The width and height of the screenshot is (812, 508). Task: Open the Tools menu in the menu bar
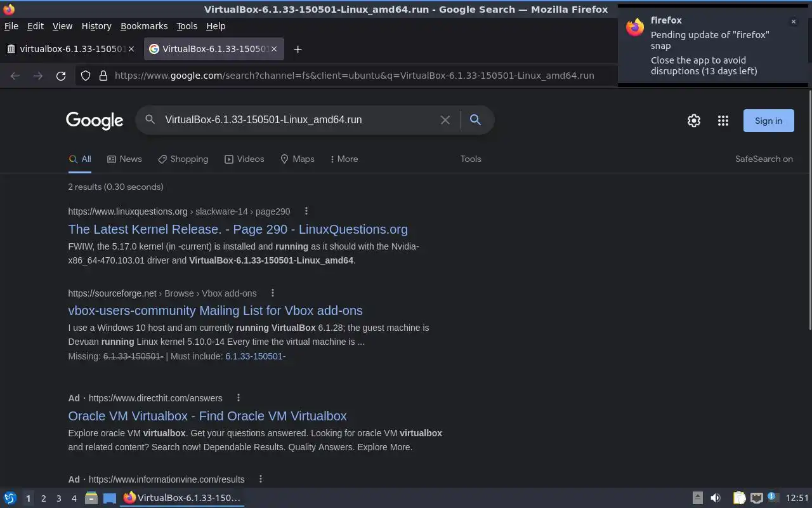[x=187, y=26]
